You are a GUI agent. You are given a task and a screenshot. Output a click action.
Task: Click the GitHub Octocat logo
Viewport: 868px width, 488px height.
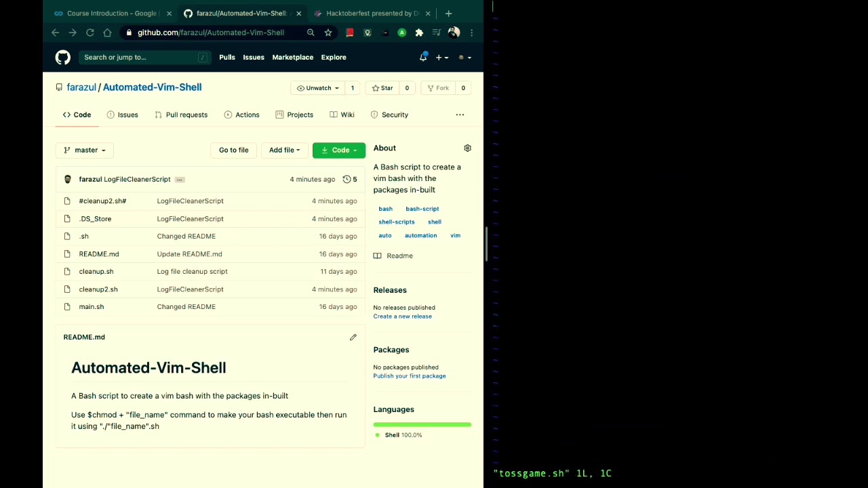tap(63, 58)
